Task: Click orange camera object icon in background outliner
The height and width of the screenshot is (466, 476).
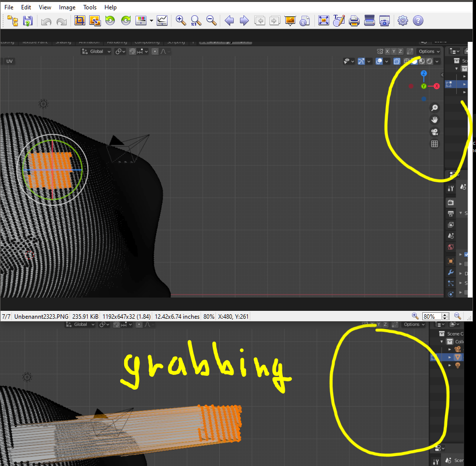Action: pos(457,349)
